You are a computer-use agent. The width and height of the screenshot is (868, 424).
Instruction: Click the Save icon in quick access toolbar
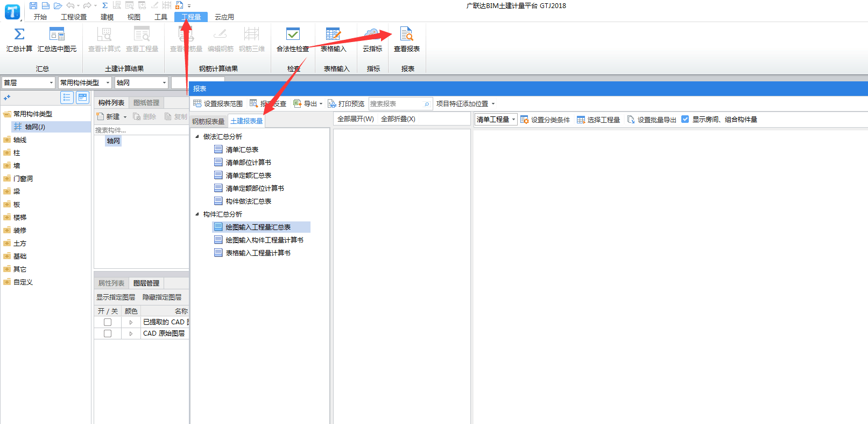(x=33, y=5)
